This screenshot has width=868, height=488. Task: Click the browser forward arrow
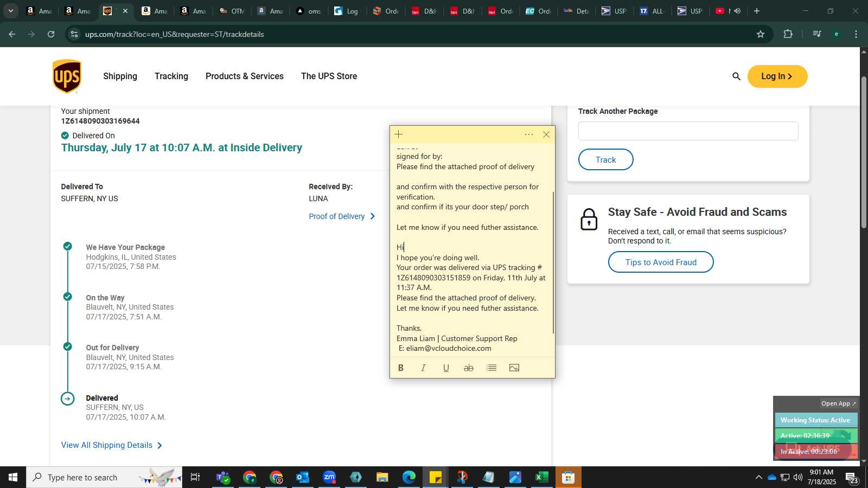pyautogui.click(x=31, y=34)
